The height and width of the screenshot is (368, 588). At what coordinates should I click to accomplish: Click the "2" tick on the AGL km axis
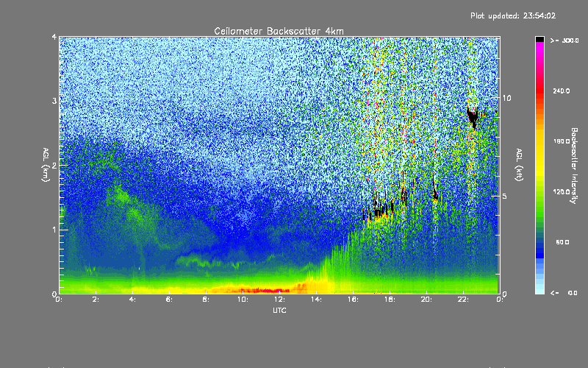pyautogui.click(x=54, y=165)
